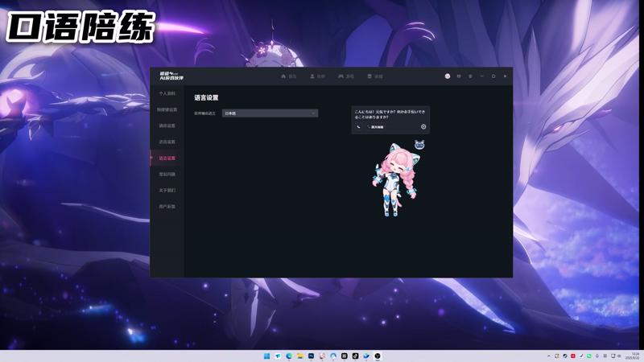This screenshot has height=362, width=644.
Task: Open TikTok from the taskbar
Action: (355, 356)
